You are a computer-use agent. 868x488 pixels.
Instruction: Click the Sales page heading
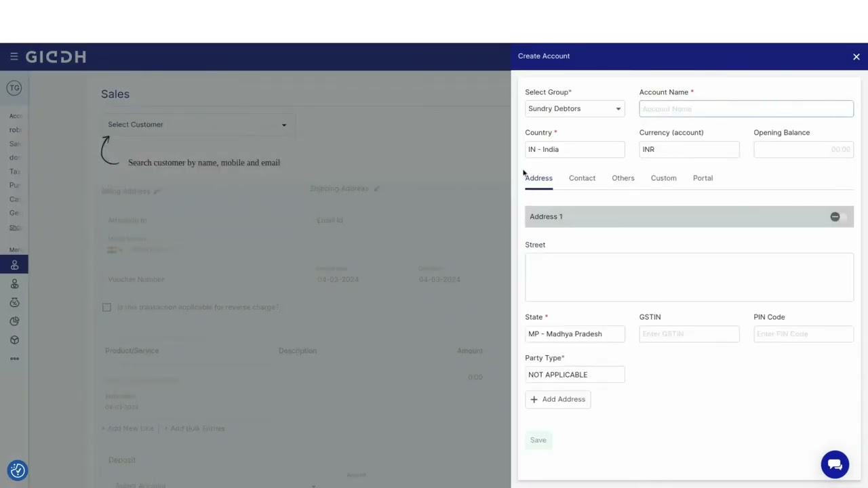(x=115, y=94)
